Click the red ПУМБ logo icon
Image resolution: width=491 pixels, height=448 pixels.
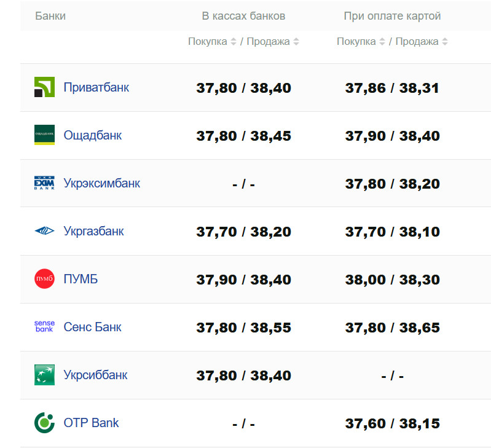[44, 279]
